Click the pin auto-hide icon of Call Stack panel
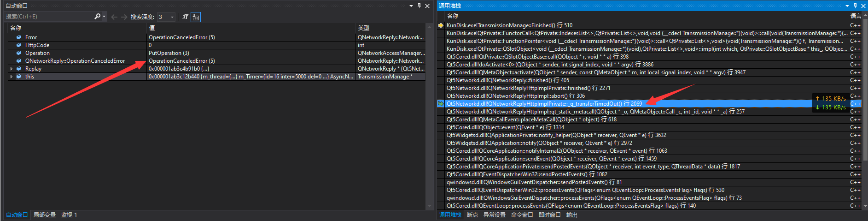Screen dimensions: 868x221 pyautogui.click(x=855, y=6)
